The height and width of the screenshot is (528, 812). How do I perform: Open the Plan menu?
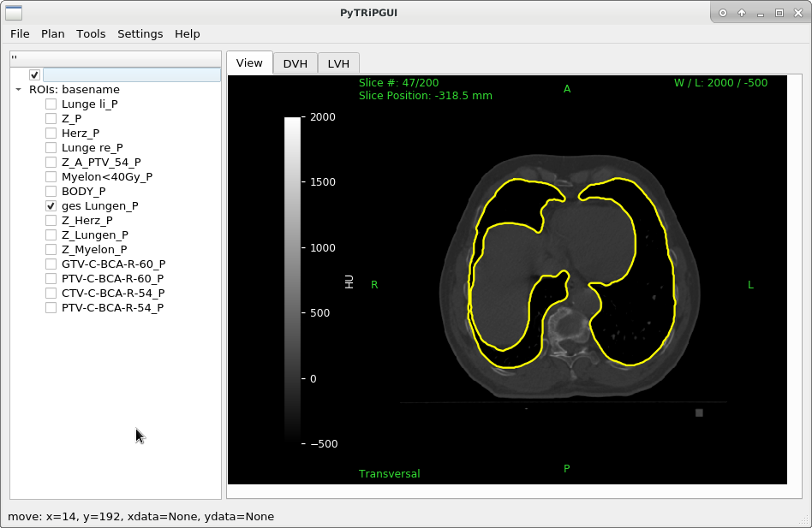(52, 33)
